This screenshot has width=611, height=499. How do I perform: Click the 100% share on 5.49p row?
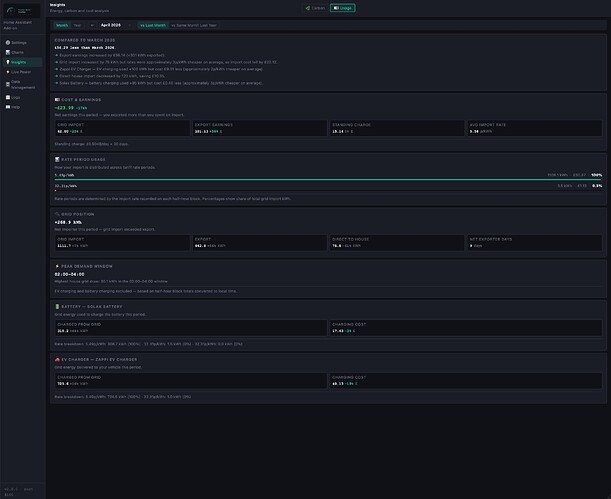point(597,175)
